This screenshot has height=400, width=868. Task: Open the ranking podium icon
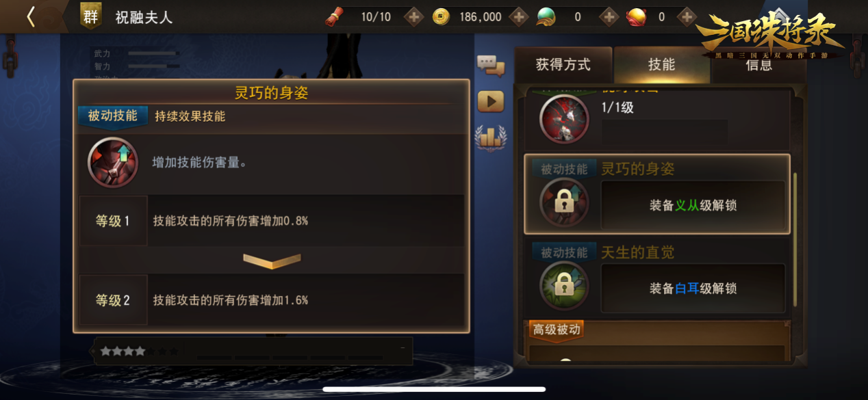click(491, 137)
